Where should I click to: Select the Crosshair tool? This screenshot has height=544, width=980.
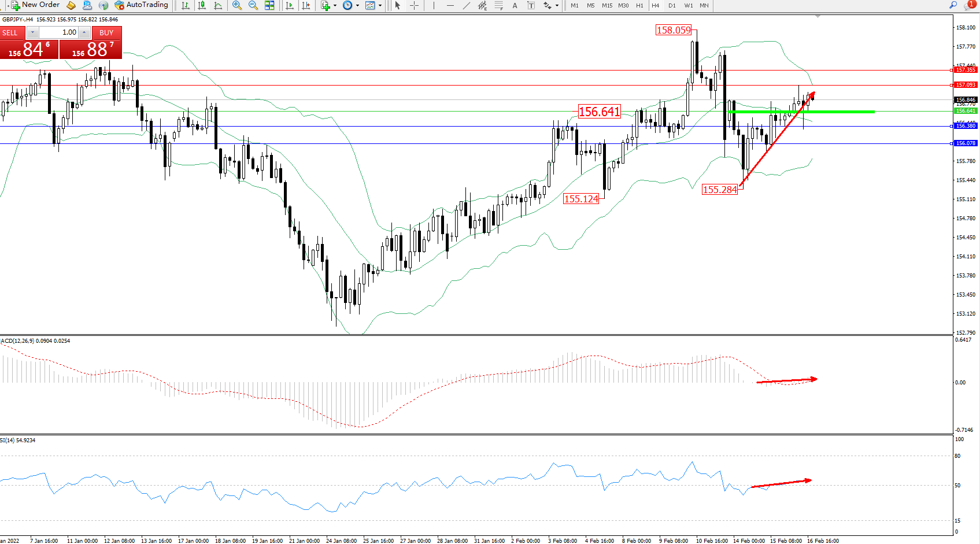tap(415, 5)
